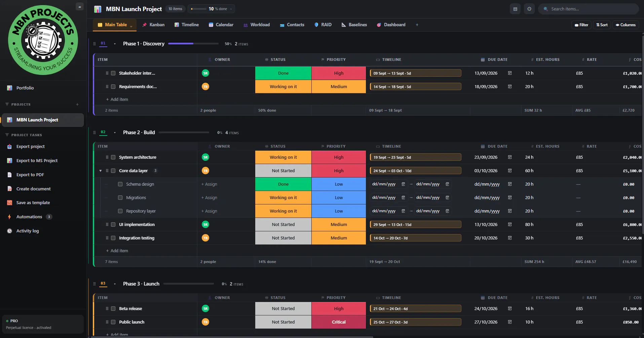The image size is (644, 338).
Task: Click the Low priority cell for Migrations
Action: (x=339, y=198)
